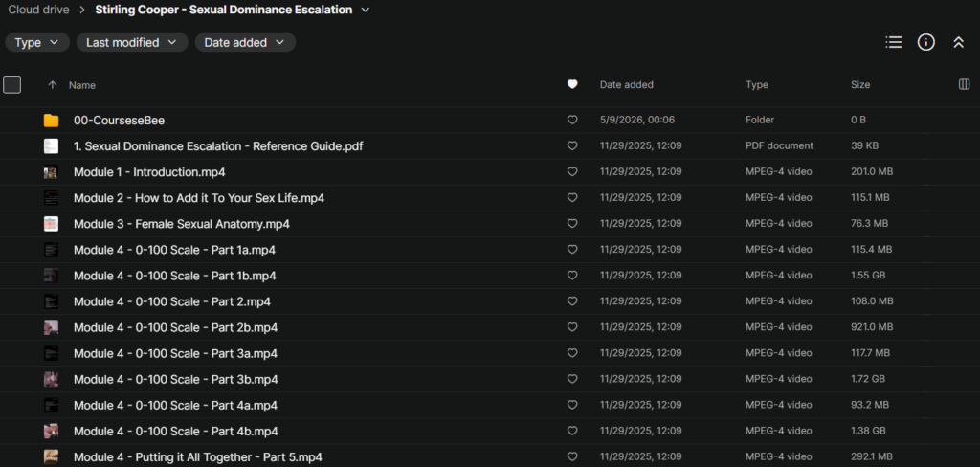Tick the select-all checkbox in header

pyautogui.click(x=11, y=84)
